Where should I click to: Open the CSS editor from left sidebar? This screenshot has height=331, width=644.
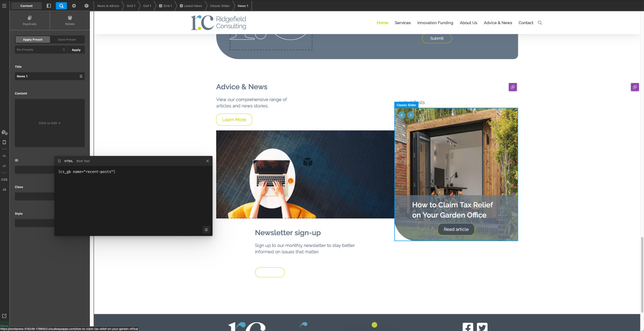point(4,180)
